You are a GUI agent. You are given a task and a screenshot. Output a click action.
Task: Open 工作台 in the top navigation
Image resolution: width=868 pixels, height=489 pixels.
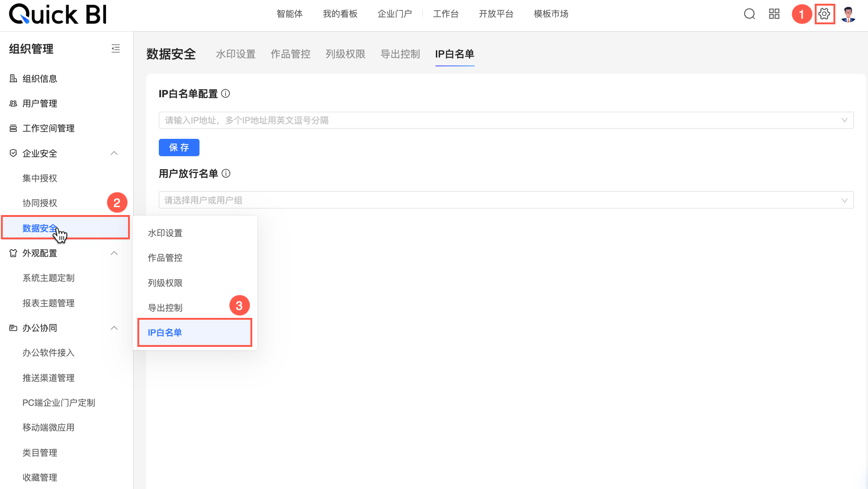tap(446, 14)
